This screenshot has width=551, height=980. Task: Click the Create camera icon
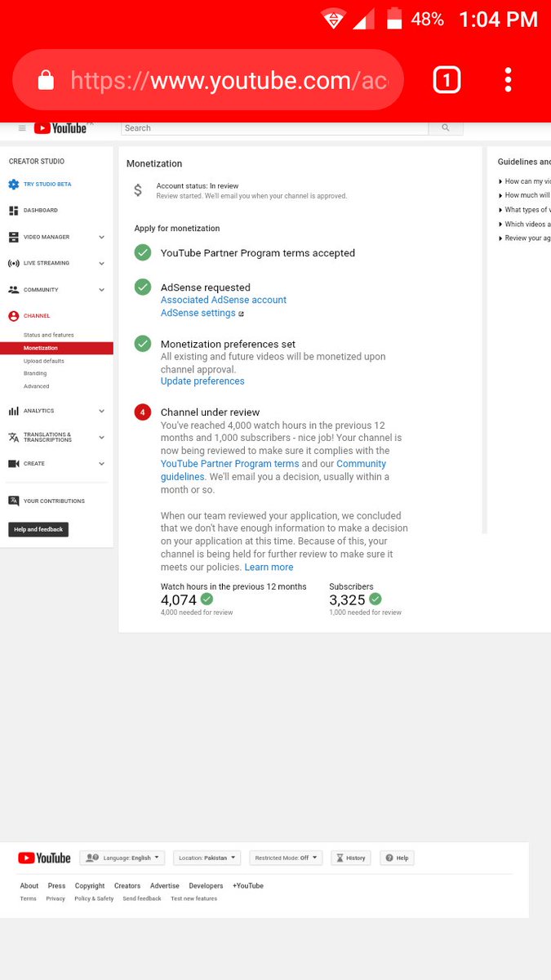pyautogui.click(x=14, y=464)
